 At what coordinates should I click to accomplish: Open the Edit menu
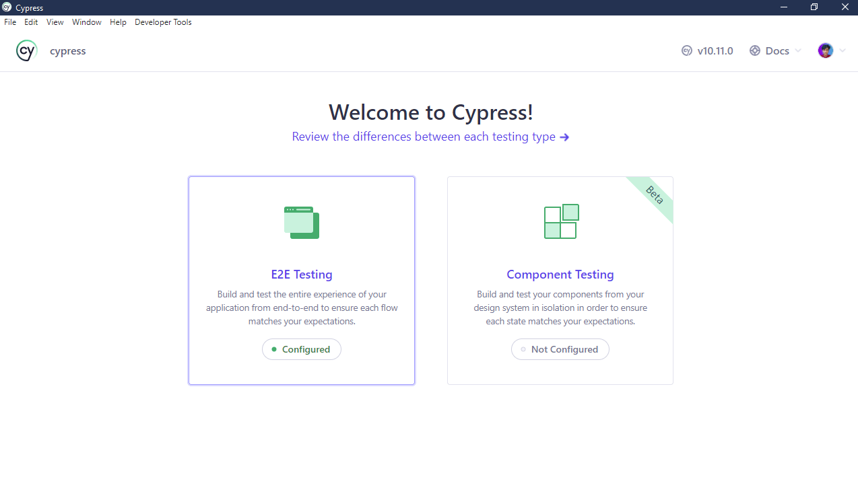[x=31, y=22]
